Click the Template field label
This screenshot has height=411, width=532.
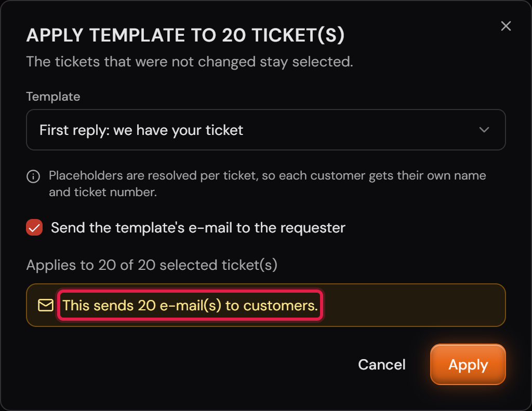[54, 97]
